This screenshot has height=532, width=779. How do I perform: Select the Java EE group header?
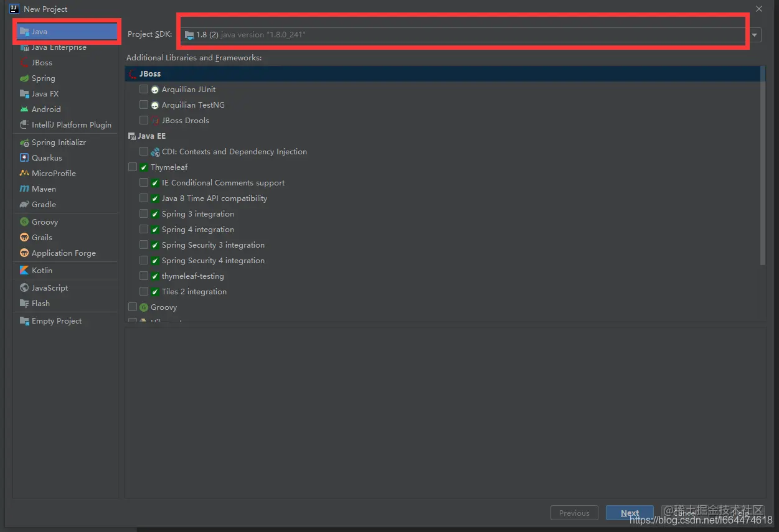pyautogui.click(x=443, y=136)
